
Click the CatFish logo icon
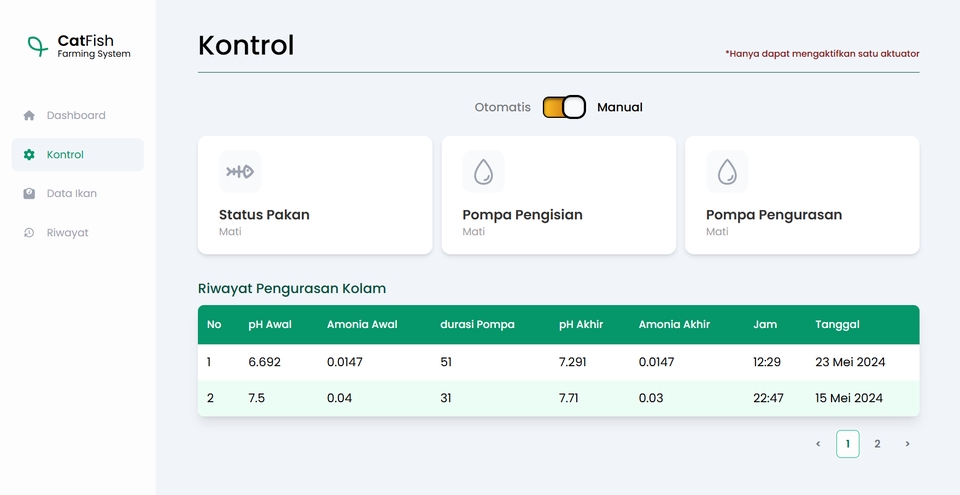pyautogui.click(x=37, y=46)
